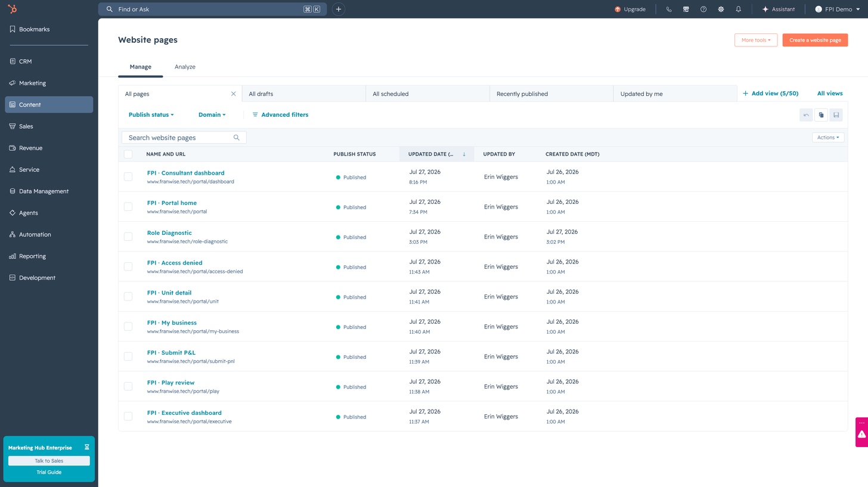This screenshot has width=868, height=487.
Task: Select the Updated by me view tab
Action: (675, 94)
